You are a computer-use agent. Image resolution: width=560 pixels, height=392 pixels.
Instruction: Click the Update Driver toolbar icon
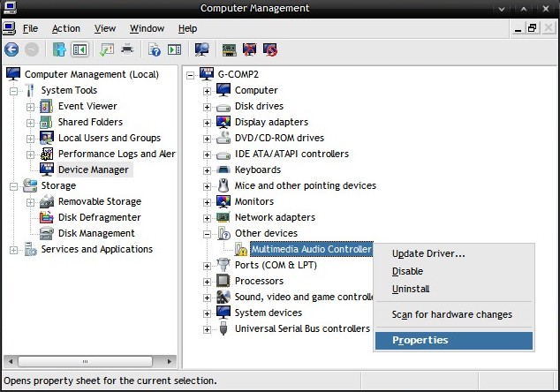(229, 49)
